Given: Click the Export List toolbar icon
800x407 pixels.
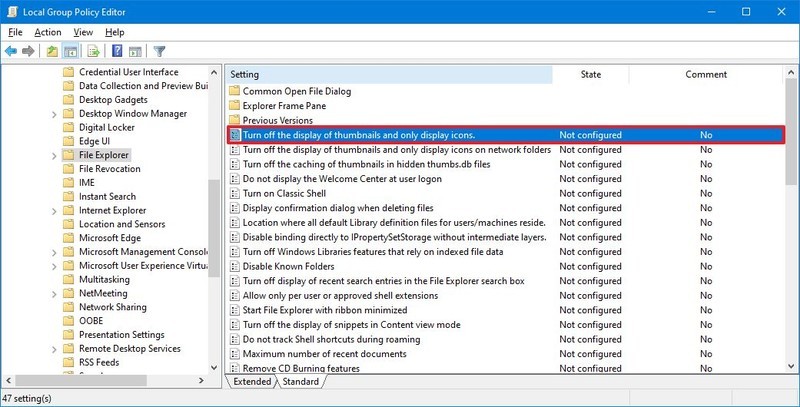Looking at the screenshot, I should coord(93,51).
